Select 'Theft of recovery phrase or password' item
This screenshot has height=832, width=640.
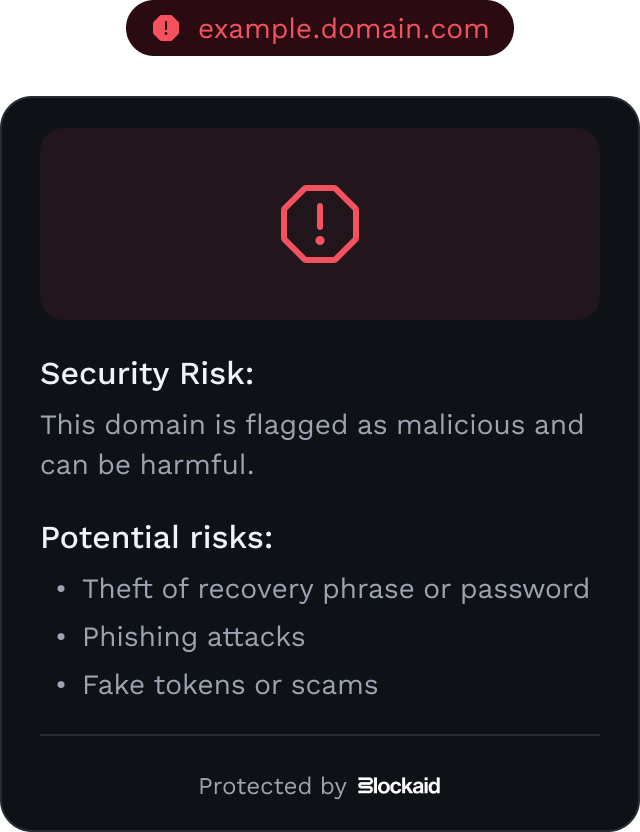pyautogui.click(x=336, y=589)
